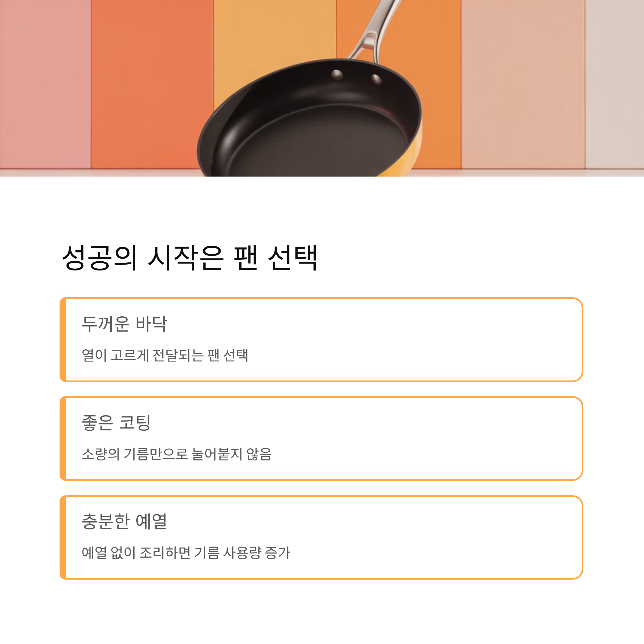The width and height of the screenshot is (644, 644).
Task: Click the 두꺼운 바닥 card title
Action: point(124,324)
